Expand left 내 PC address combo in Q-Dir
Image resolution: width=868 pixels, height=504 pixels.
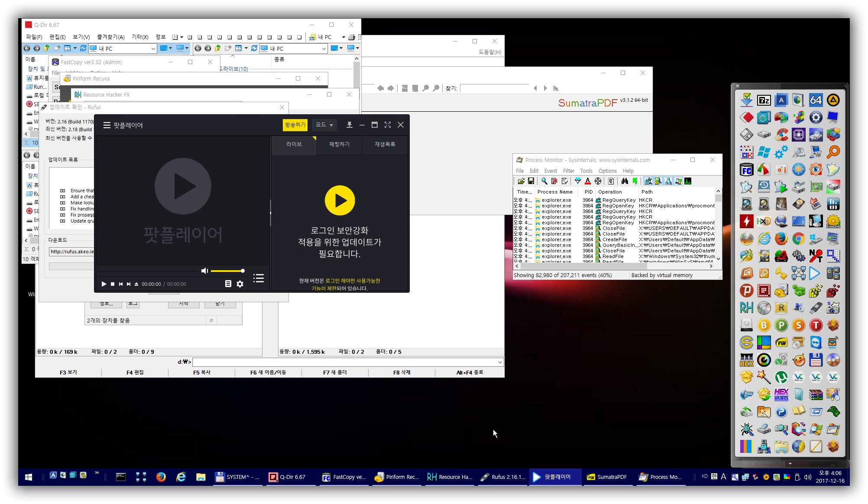point(153,48)
